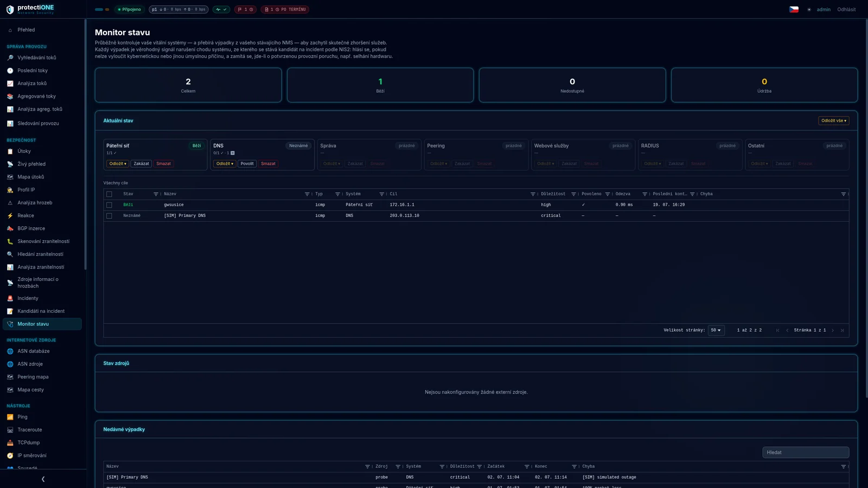Collapse the sidebar with the bottom chevron
The height and width of the screenshot is (488, 868).
pyautogui.click(x=43, y=479)
